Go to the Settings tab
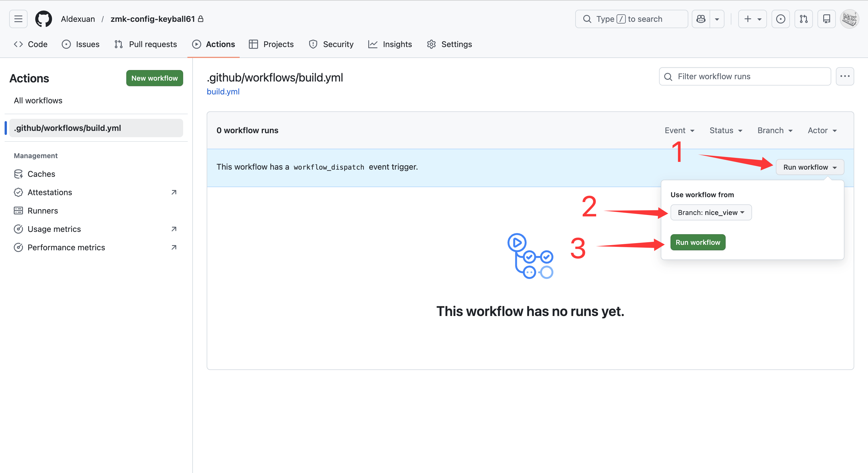Image resolution: width=868 pixels, height=473 pixels. [x=449, y=44]
